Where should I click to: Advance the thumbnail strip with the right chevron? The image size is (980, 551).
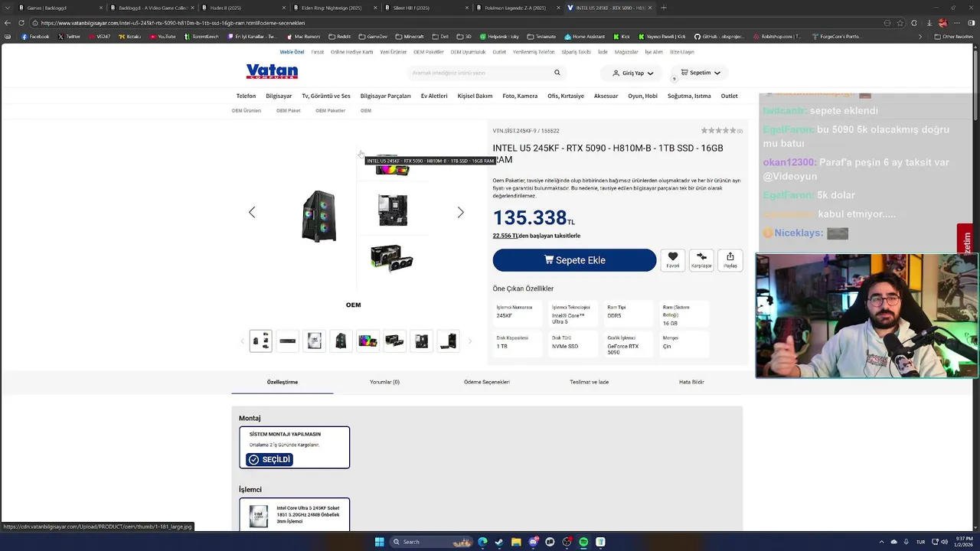(469, 341)
